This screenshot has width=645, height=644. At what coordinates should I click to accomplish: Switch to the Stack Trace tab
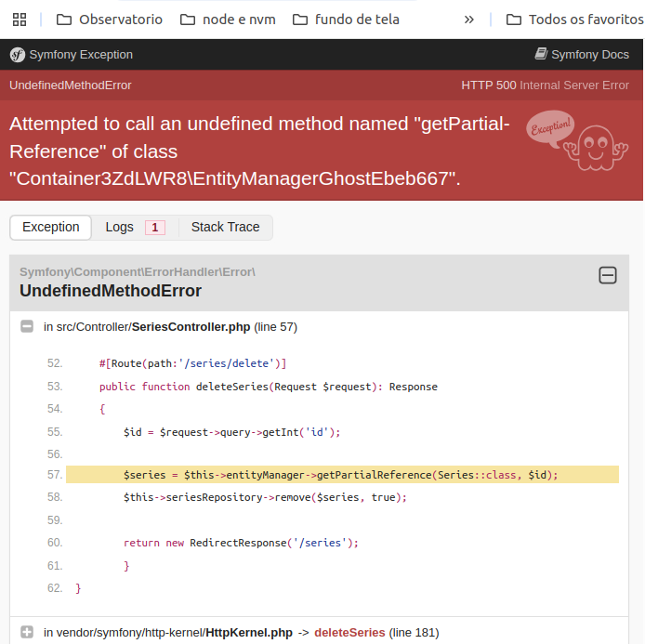coord(226,227)
